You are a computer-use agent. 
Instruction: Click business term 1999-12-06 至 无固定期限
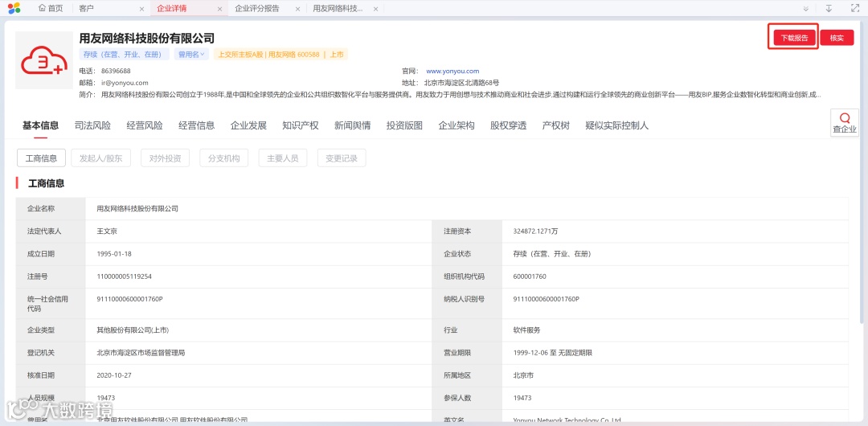coord(553,353)
